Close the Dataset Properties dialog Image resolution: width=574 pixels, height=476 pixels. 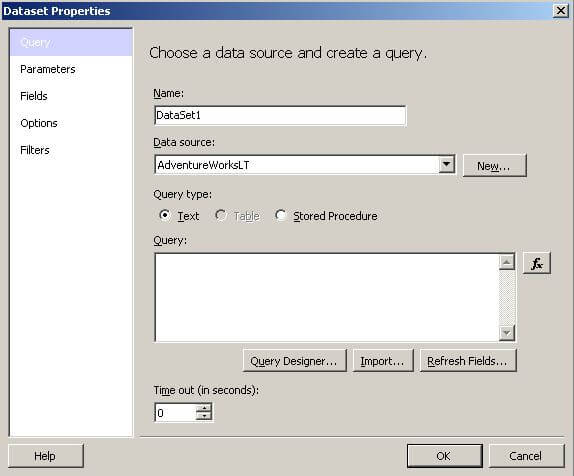point(561,11)
